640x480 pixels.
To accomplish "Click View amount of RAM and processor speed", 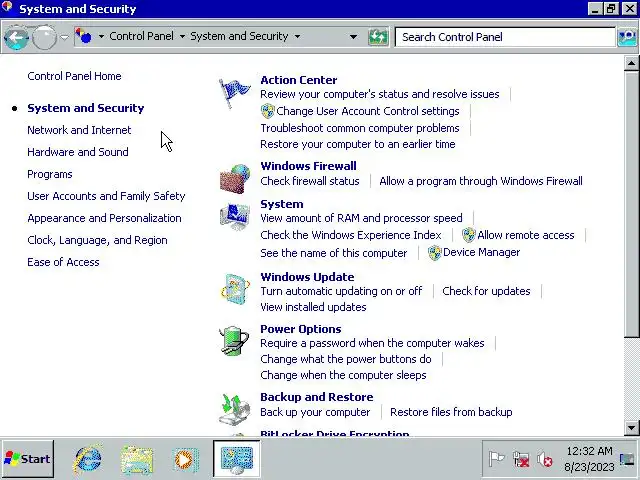I will [362, 218].
